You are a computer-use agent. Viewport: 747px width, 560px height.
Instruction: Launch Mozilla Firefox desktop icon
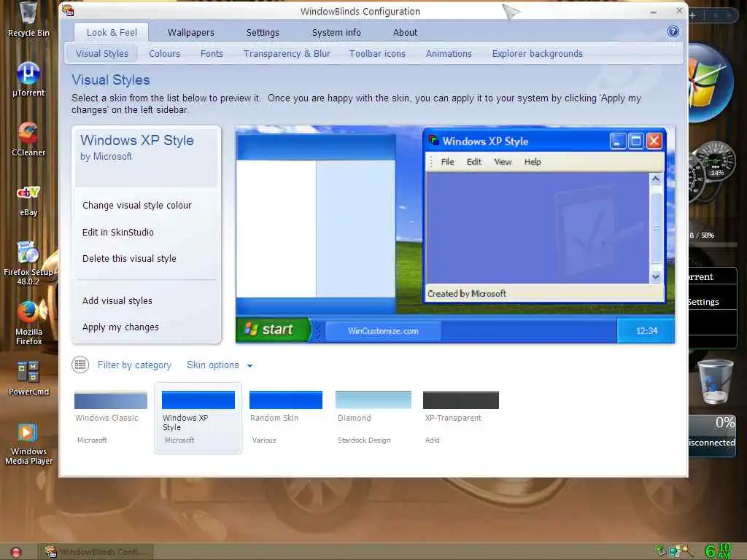click(28, 323)
